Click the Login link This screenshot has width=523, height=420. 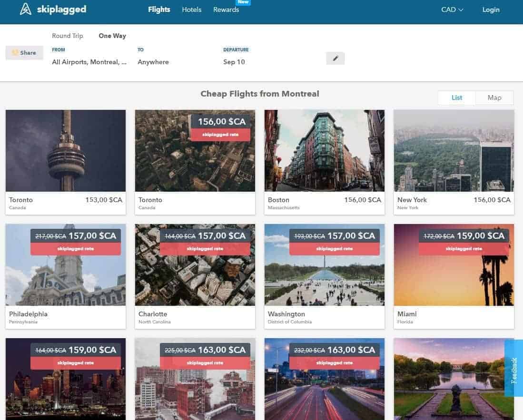tap(491, 10)
